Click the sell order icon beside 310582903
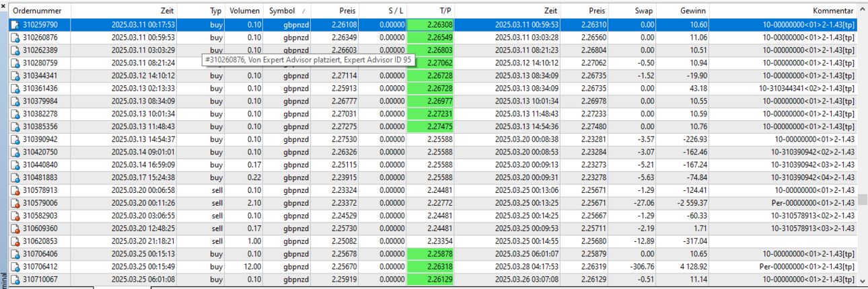The height and width of the screenshot is (289, 868). pos(15,216)
